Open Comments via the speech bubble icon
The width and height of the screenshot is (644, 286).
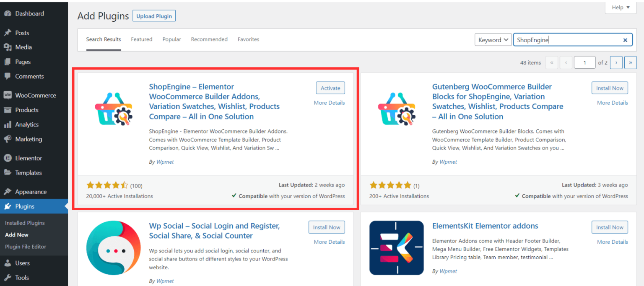pos(8,76)
